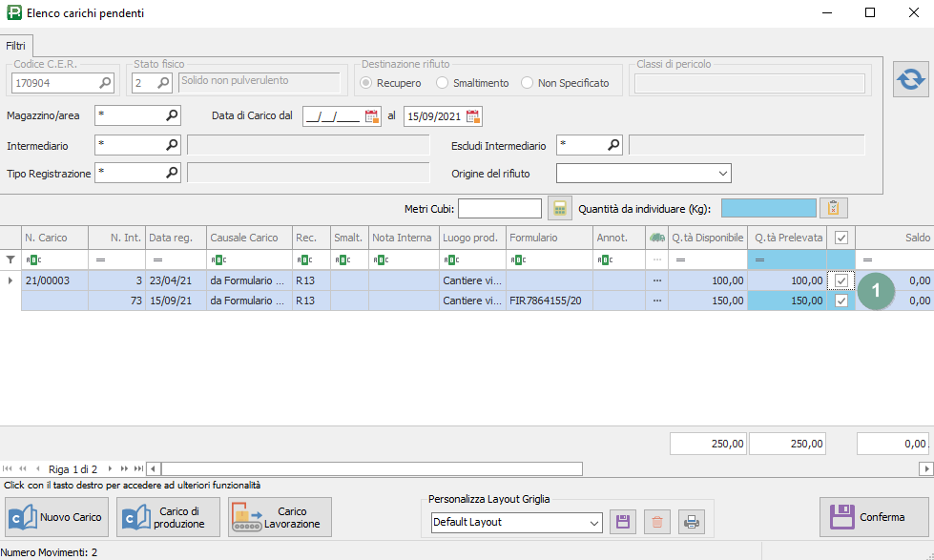Click the blue refresh arrows icon
934x560 pixels.
click(x=911, y=80)
